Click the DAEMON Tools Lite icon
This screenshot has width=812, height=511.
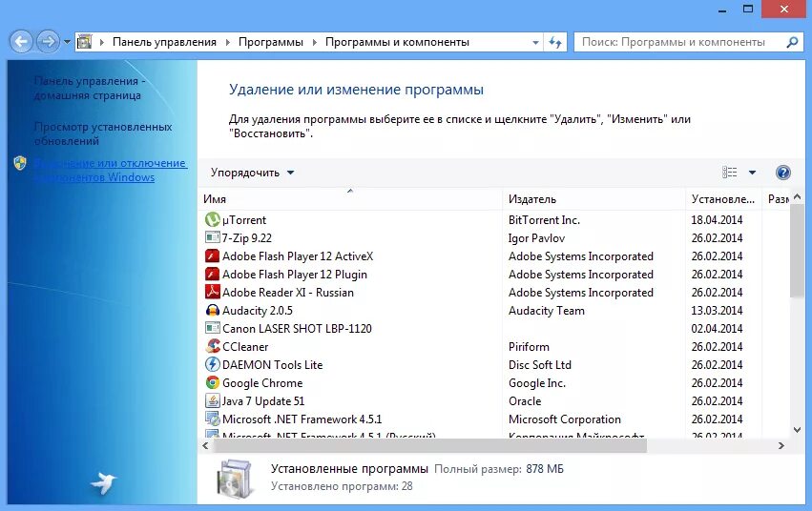213,364
